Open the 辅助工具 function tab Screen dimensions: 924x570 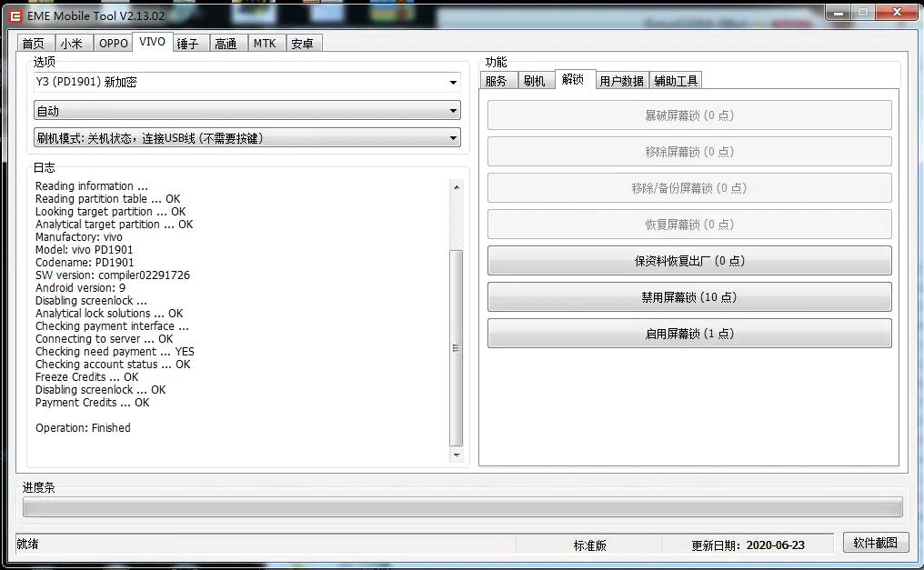(x=676, y=81)
